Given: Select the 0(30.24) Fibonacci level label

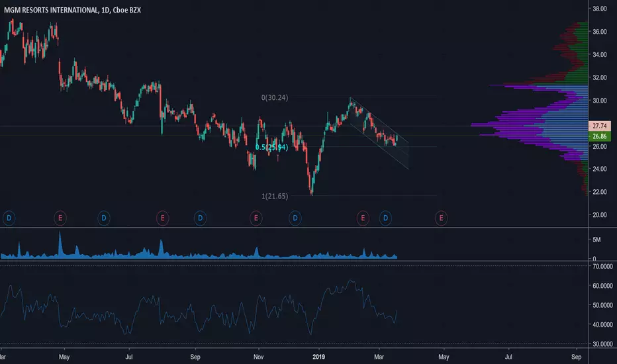Looking at the screenshot, I should pyautogui.click(x=275, y=97).
